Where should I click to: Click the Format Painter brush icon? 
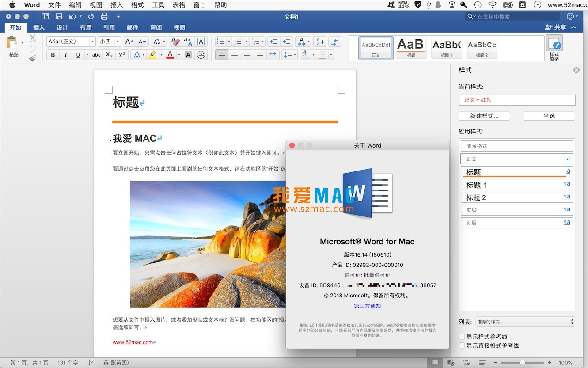(33, 58)
